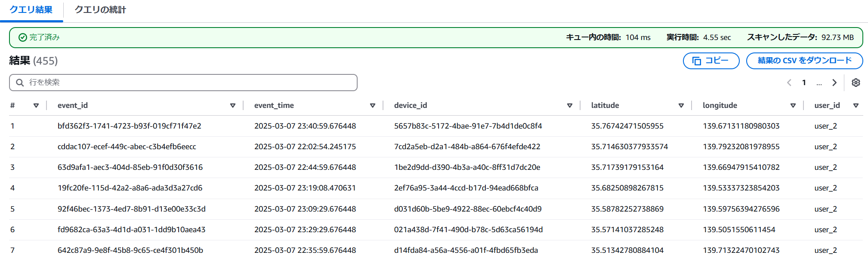Sort by latitude column arrow

pyautogui.click(x=681, y=105)
